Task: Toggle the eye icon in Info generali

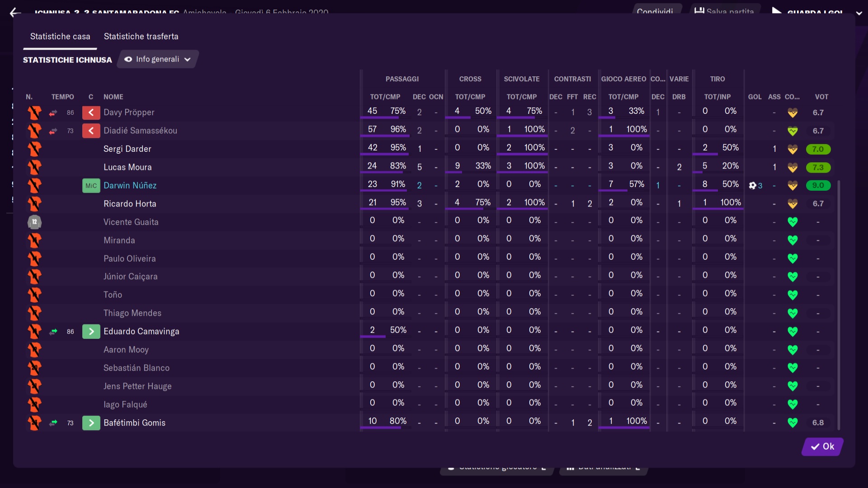Action: pos(128,59)
